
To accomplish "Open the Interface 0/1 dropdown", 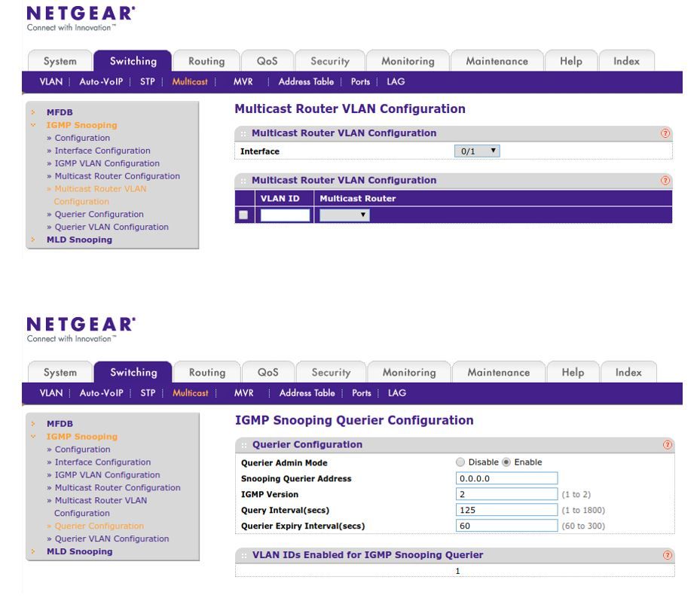I will 479,151.
